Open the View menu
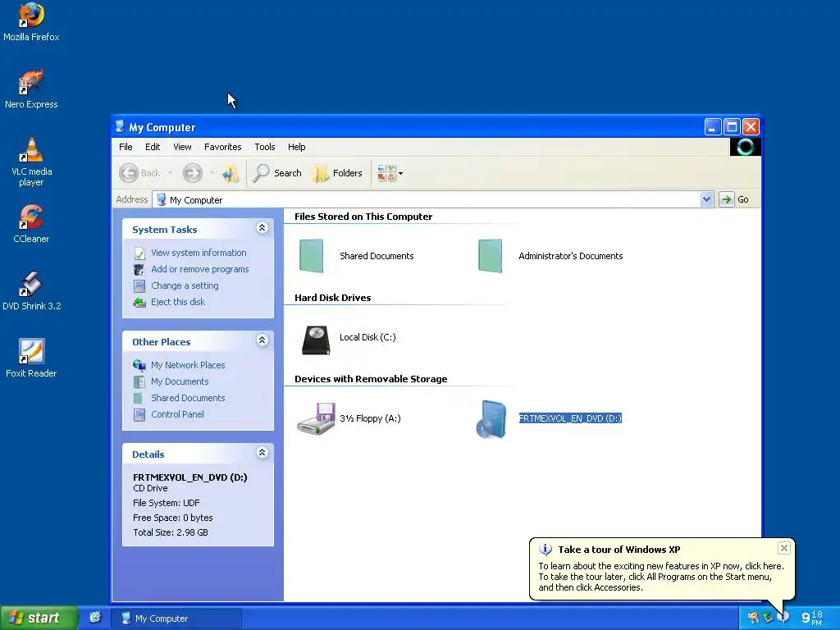 pos(182,147)
